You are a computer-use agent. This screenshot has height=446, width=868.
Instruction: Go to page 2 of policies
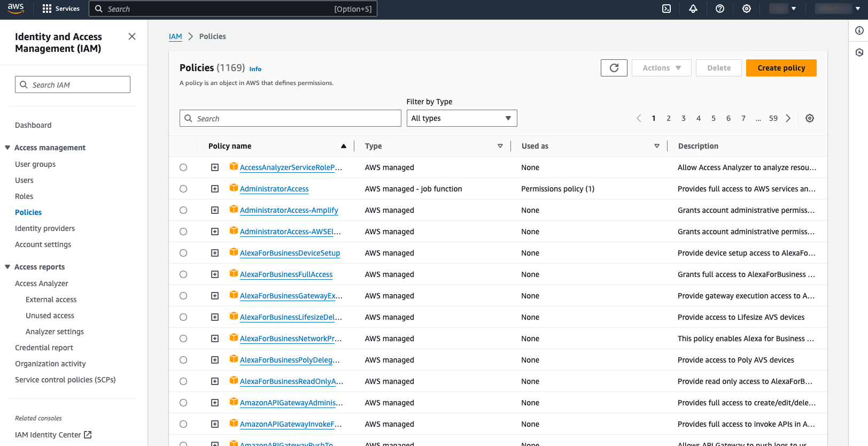(669, 118)
